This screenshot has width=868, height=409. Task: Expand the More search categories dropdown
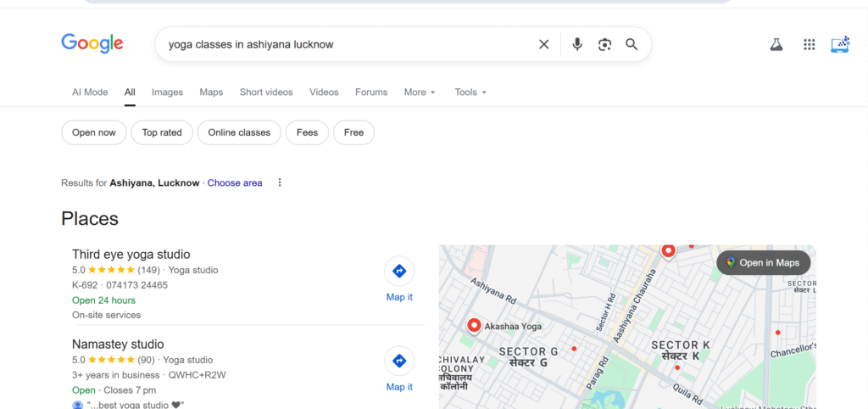click(x=420, y=92)
